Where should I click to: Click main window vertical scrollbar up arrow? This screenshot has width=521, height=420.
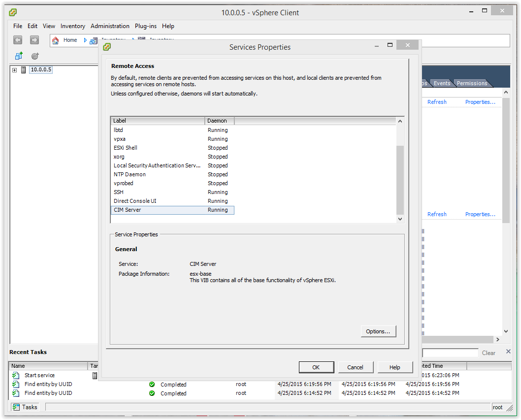[506, 93]
